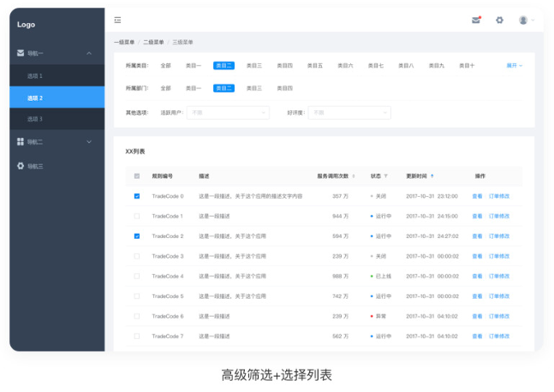This screenshot has height=392, width=554.
Task: Check the TradeCode 1 row checkbox
Action: click(x=137, y=217)
